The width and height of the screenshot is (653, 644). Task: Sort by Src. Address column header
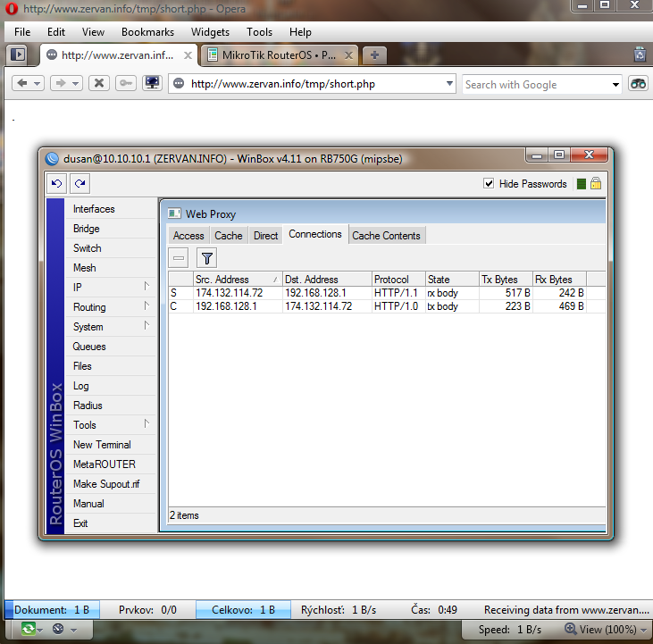point(237,280)
